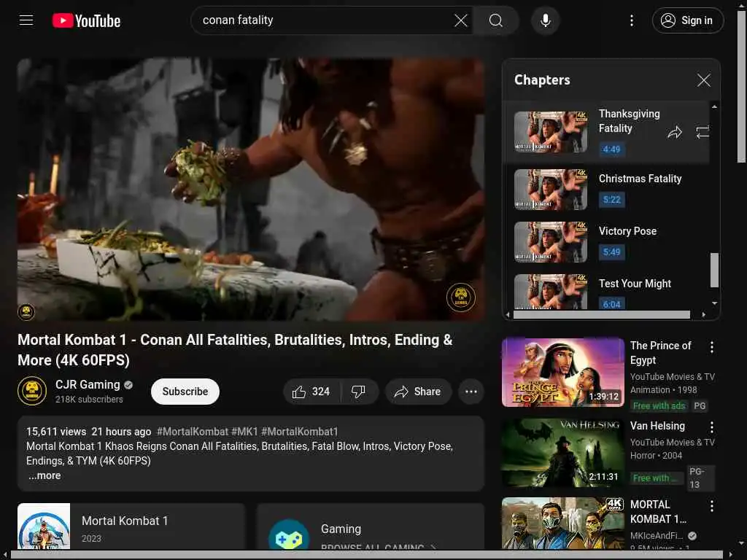The width and height of the screenshot is (747, 560).
Task: Click the #MortalKombat1 hashtag
Action: (299, 432)
